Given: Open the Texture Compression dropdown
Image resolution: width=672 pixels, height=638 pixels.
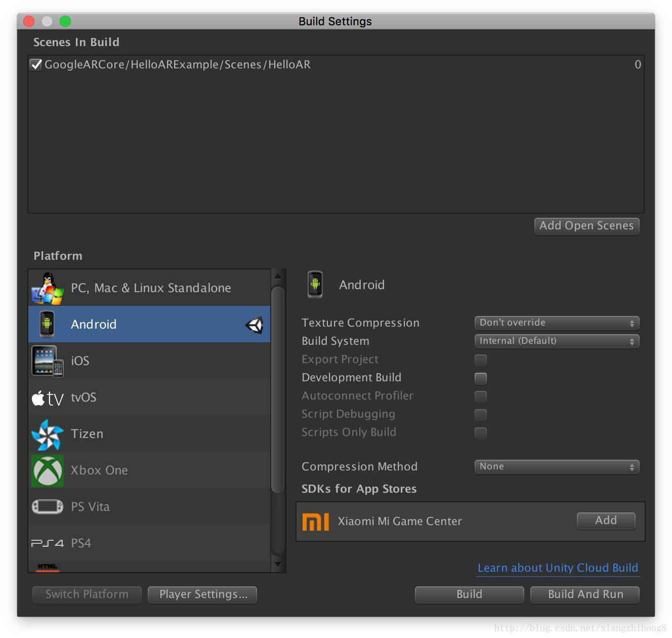Looking at the screenshot, I should 557,323.
